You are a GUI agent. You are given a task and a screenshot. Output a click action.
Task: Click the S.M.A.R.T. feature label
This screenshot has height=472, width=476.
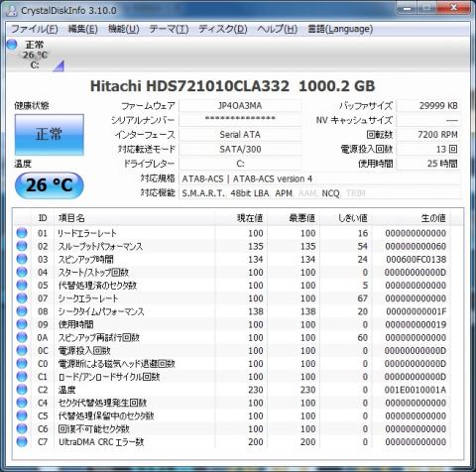203,193
